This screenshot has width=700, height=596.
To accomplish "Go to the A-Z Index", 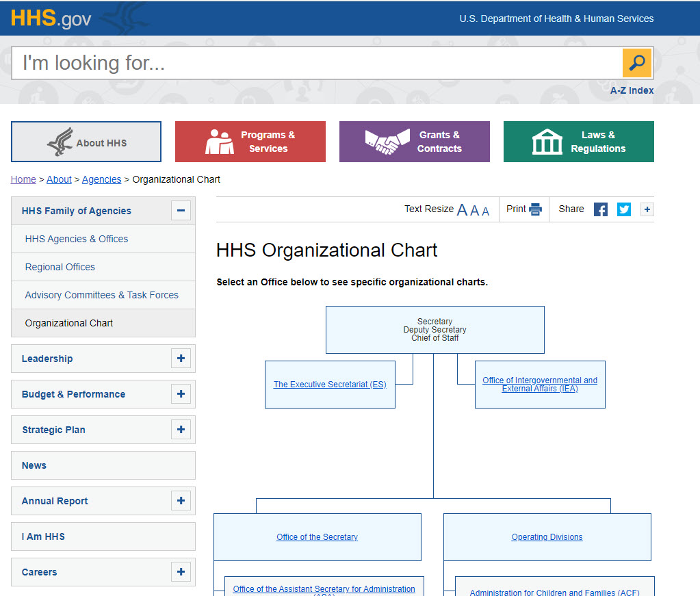I will (x=632, y=90).
